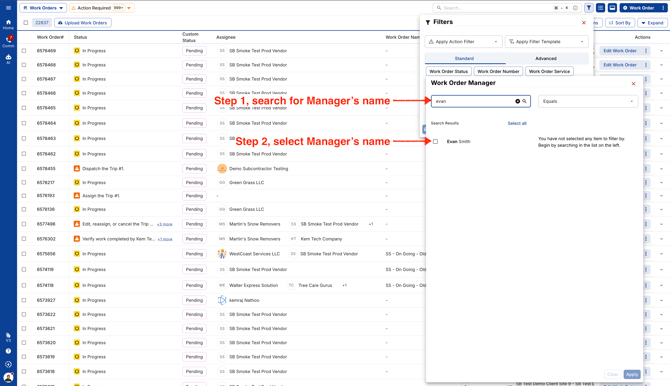This screenshot has height=386, width=670.
Task: Close the Work Order Manager panel
Action: coord(633,83)
